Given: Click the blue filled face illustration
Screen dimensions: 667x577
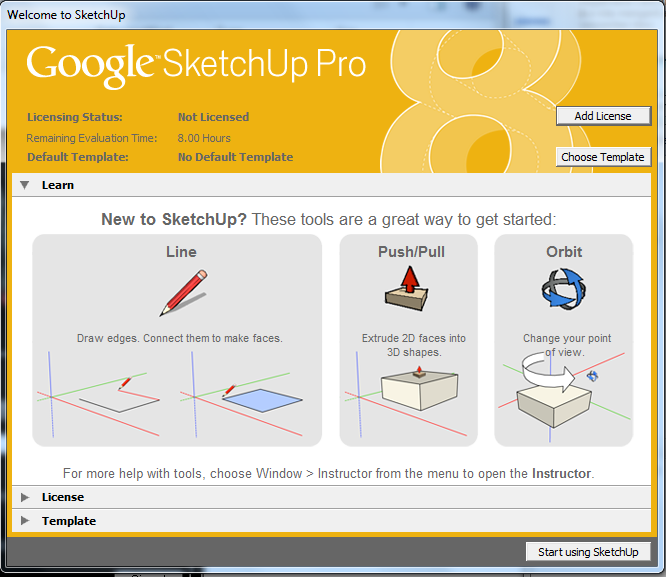Looking at the screenshot, I should pyautogui.click(x=242, y=394).
